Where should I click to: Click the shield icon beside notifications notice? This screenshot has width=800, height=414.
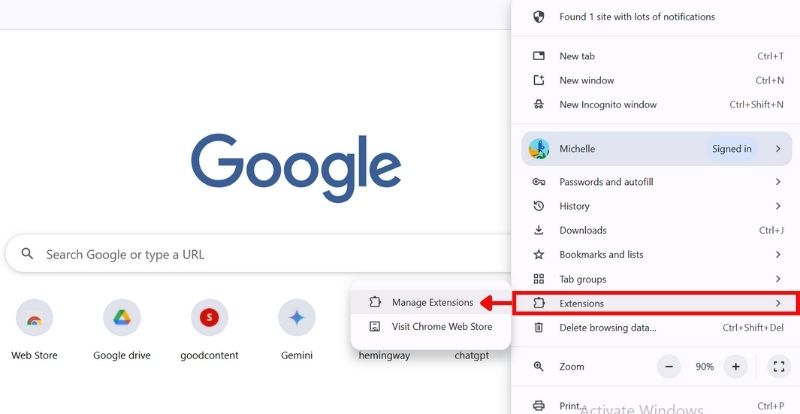tap(539, 17)
